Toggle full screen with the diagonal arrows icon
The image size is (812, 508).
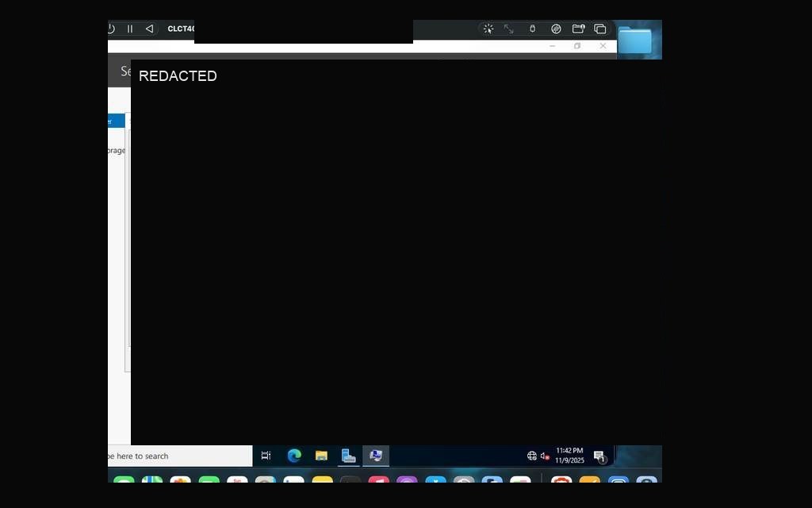(x=508, y=29)
